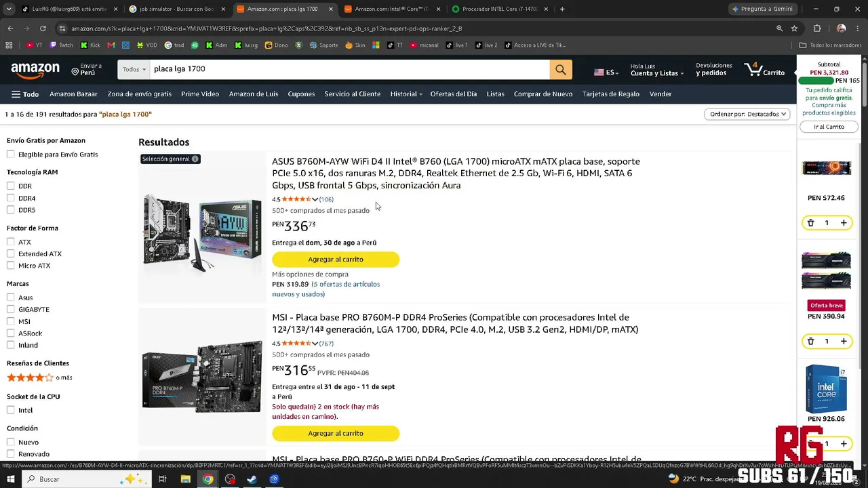
Task: Open the Gmail bookmark icon
Action: [x=111, y=45]
